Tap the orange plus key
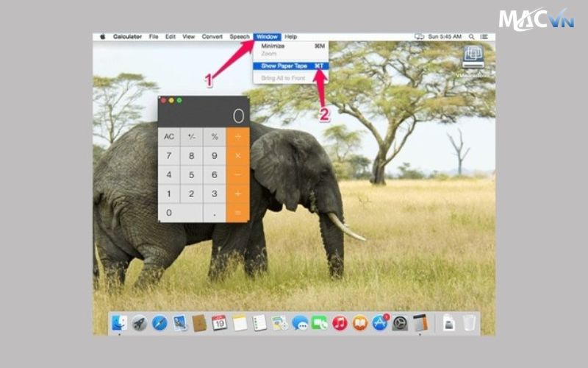Image resolution: width=588 pixels, height=368 pixels. coord(237,194)
